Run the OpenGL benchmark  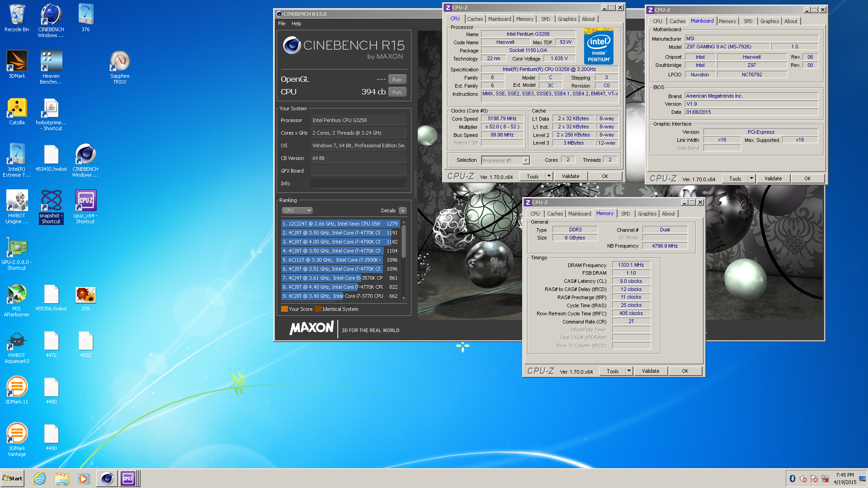pos(397,80)
